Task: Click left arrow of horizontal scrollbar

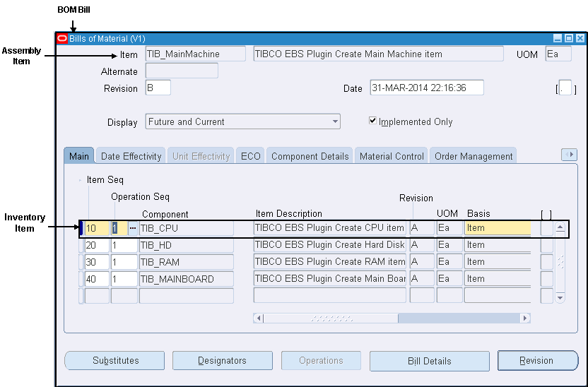Action: (259, 318)
